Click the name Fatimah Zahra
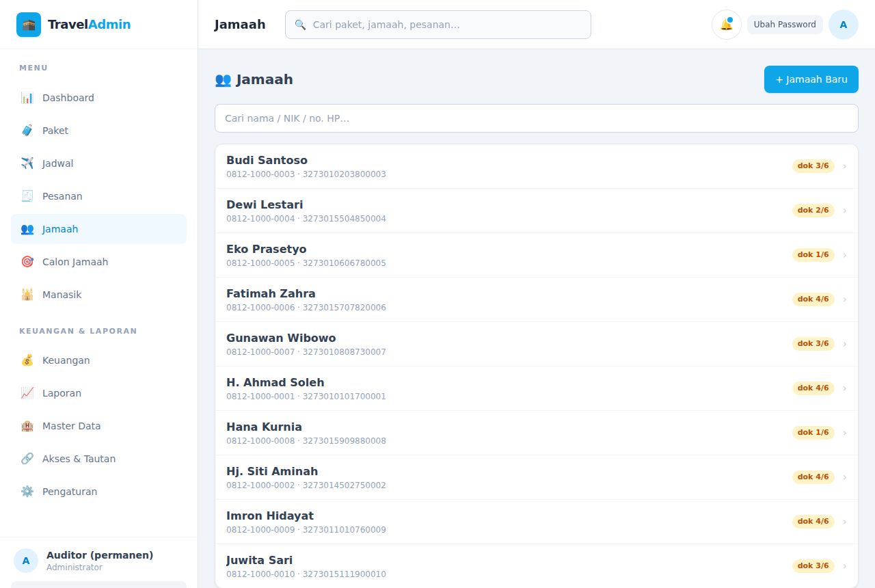Image resolution: width=875 pixels, height=588 pixels. [x=271, y=293]
